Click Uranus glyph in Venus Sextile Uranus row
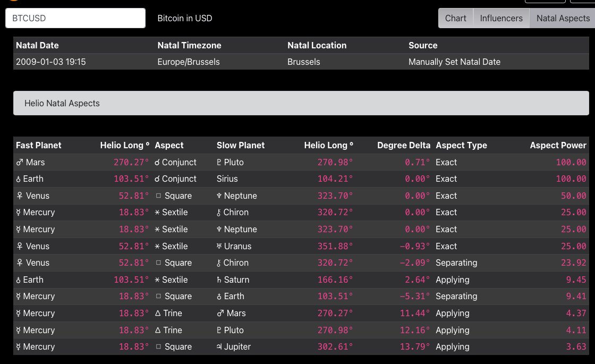 click(x=219, y=246)
